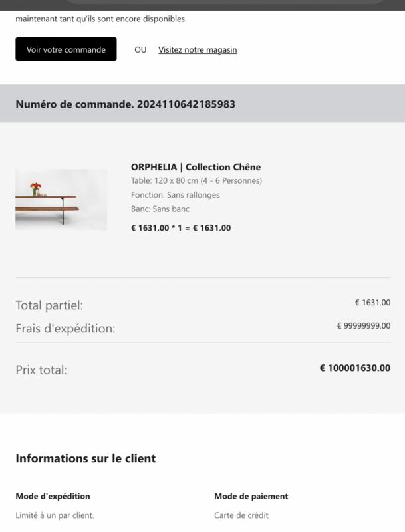Viewport: 405px width, 532px height.
Task: Click the Mode de paiement heading
Action: 251,496
